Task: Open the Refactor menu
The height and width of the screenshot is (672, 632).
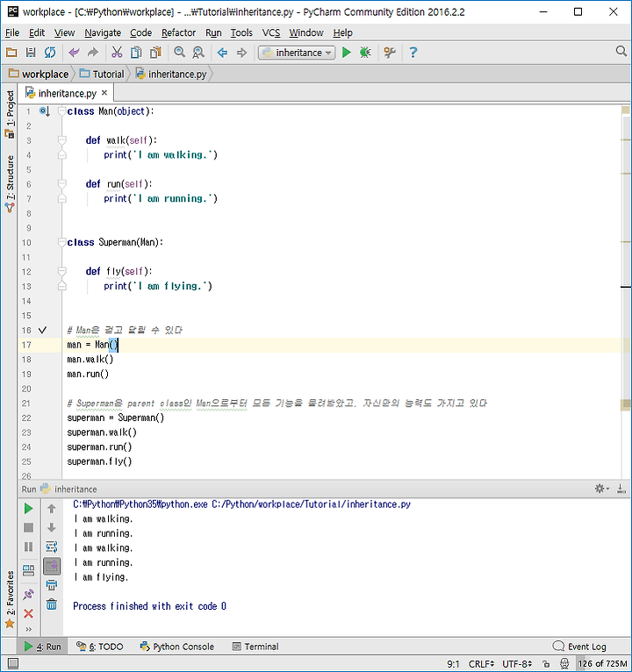Action: [x=178, y=32]
